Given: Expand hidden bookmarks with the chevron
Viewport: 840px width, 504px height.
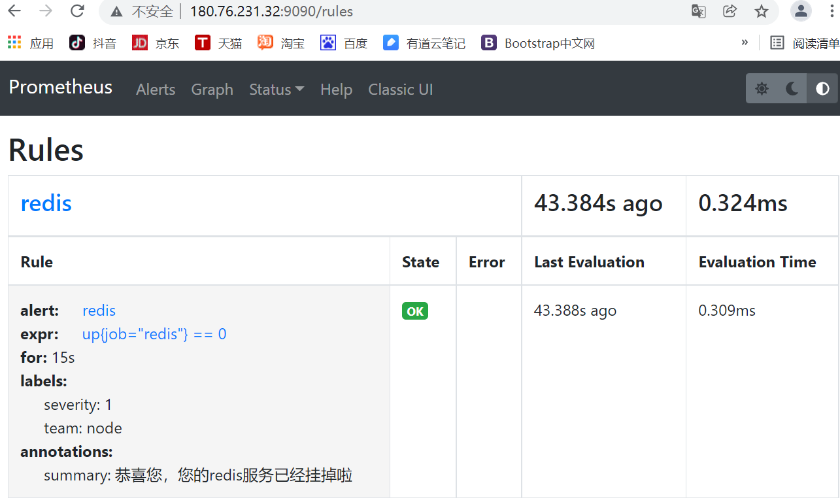Looking at the screenshot, I should click(745, 41).
